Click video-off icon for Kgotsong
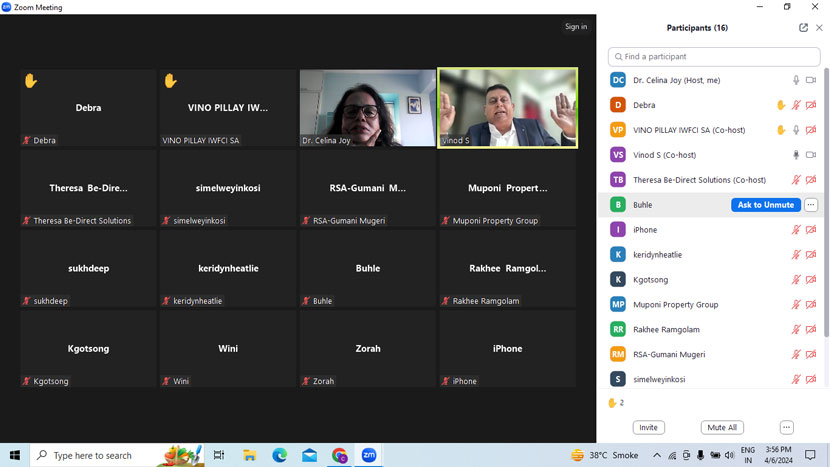The height and width of the screenshot is (467, 830). coord(811,280)
